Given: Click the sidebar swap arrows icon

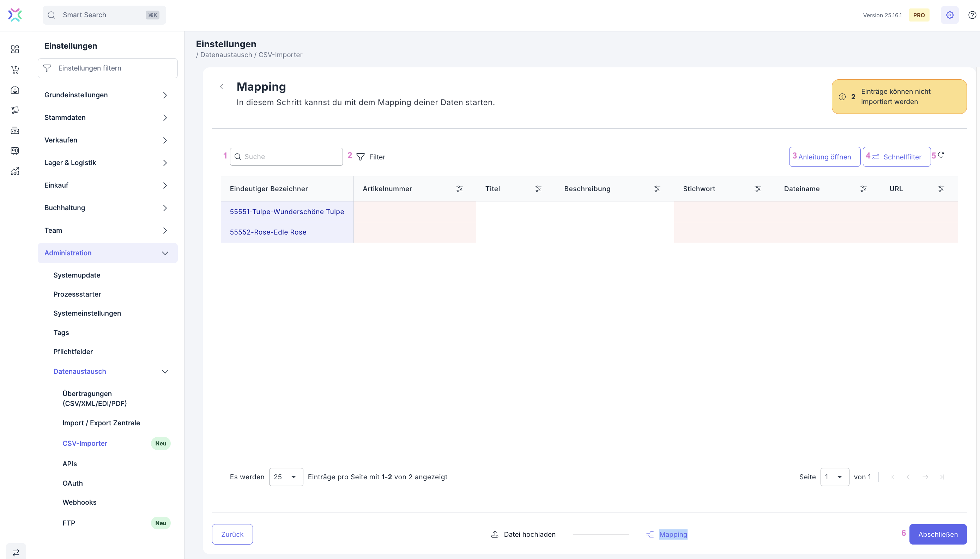Looking at the screenshot, I should pyautogui.click(x=16, y=552).
